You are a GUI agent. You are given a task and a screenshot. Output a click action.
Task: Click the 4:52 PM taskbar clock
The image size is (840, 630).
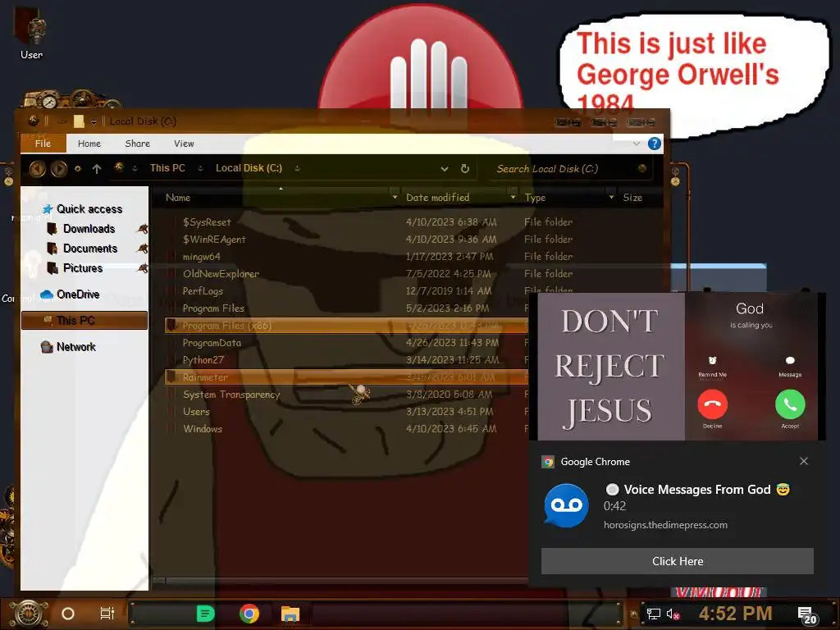pyautogui.click(x=735, y=614)
